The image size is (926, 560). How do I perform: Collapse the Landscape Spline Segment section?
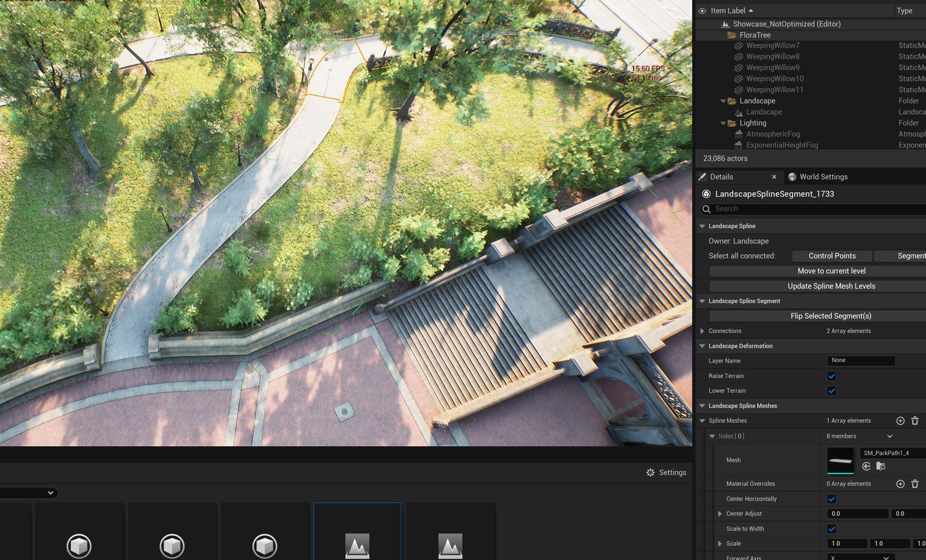click(702, 301)
